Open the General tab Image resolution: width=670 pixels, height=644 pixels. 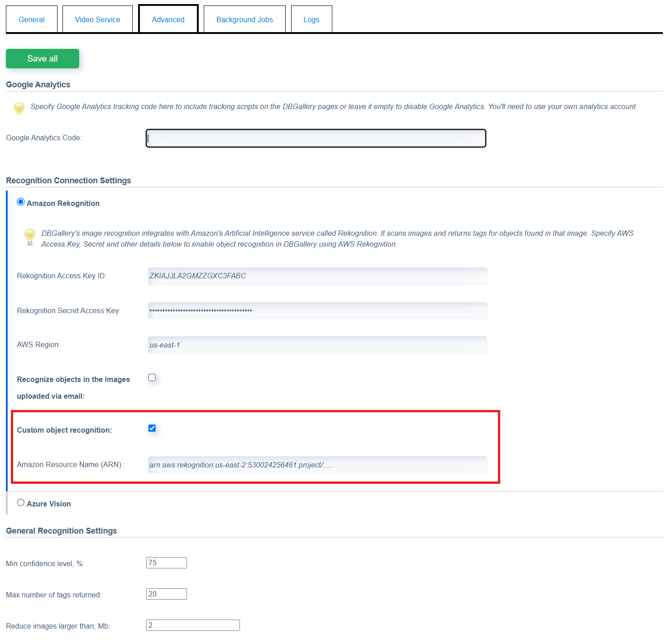tap(32, 19)
